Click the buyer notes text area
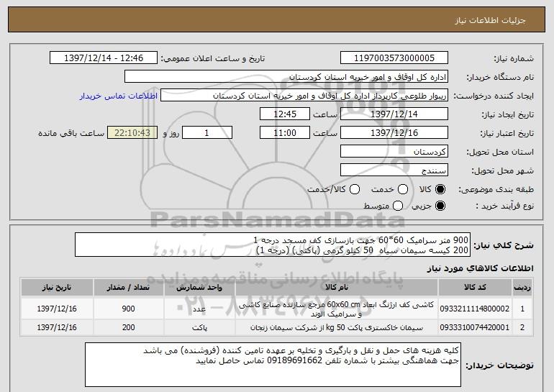 pos(273,365)
